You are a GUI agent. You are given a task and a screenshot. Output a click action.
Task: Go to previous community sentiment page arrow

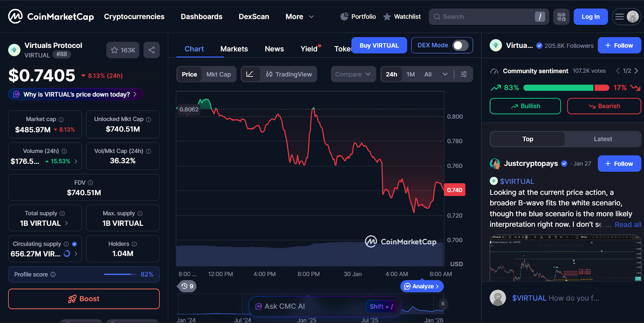point(618,71)
